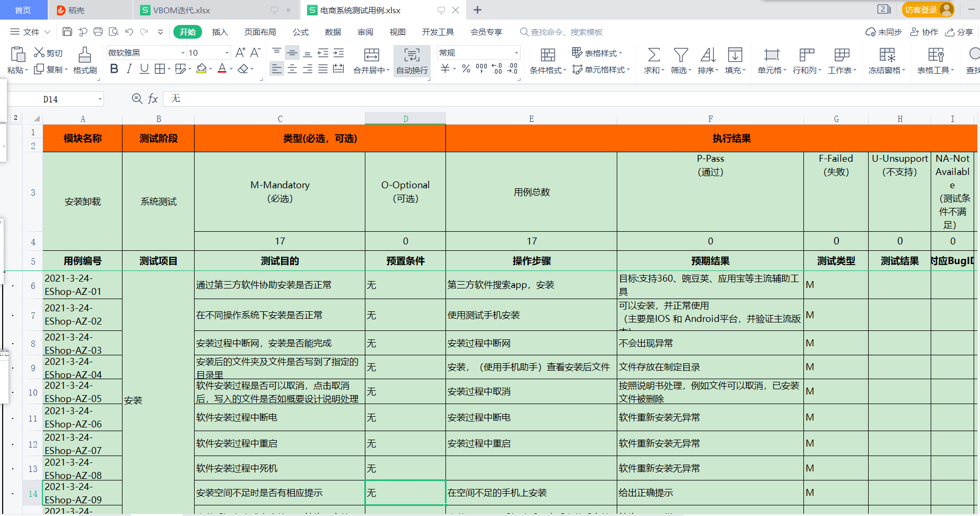Viewport: 980px width, 516px height.
Task: Click the 分享 share button
Action: point(959,32)
